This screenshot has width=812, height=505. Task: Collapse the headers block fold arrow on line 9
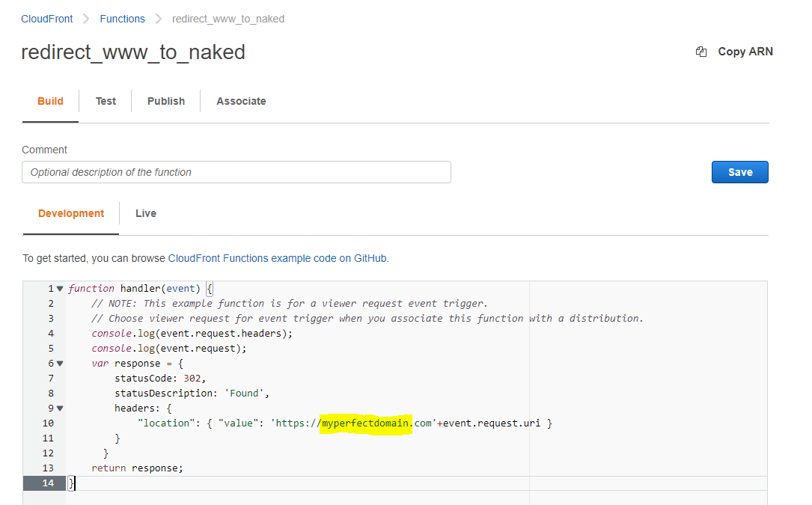point(60,408)
